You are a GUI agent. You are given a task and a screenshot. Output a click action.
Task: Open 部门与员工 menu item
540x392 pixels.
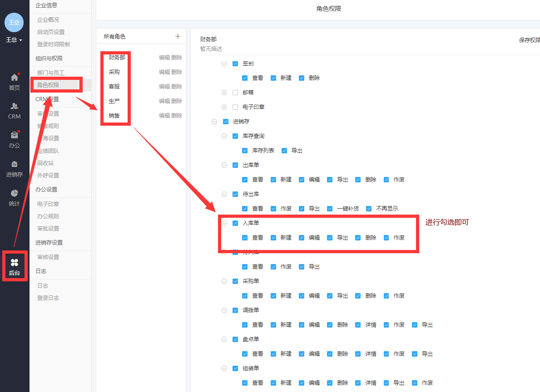[x=50, y=73]
